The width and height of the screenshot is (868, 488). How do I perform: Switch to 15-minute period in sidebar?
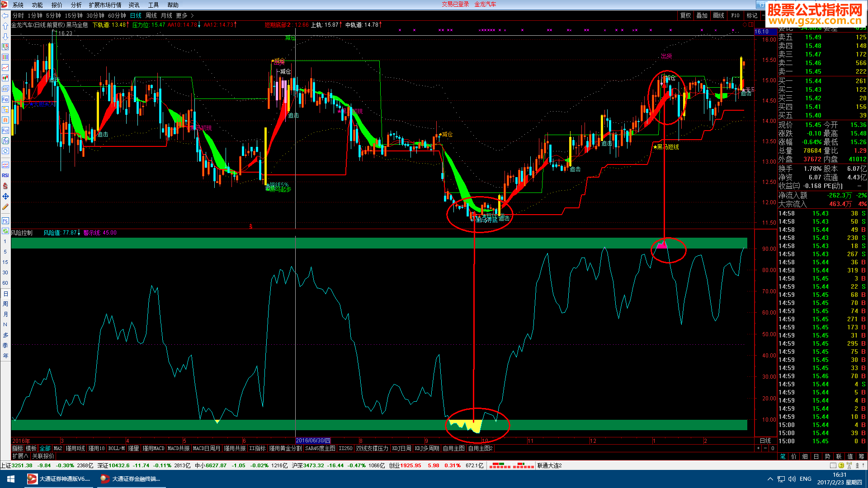[x=5, y=262]
